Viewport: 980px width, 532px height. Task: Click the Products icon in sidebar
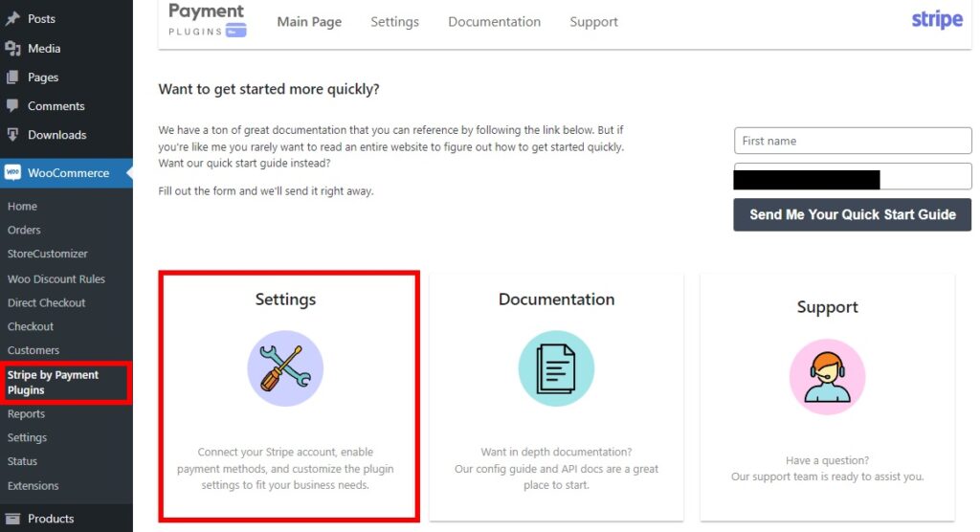[x=12, y=519]
